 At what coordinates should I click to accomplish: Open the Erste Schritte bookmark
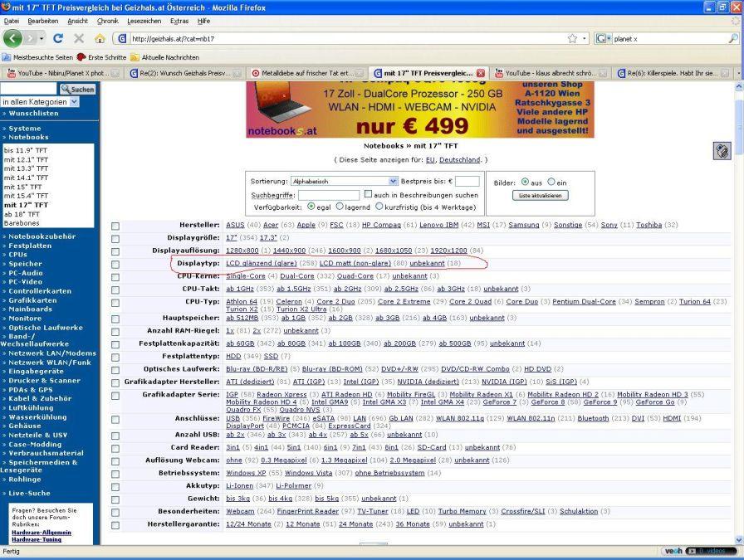[x=101, y=57]
